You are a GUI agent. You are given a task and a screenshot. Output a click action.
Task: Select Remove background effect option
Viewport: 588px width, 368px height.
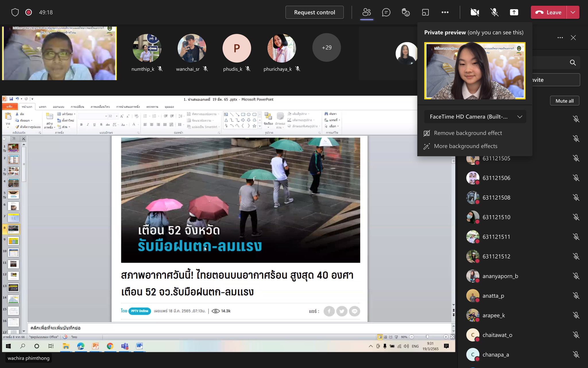pos(468,133)
